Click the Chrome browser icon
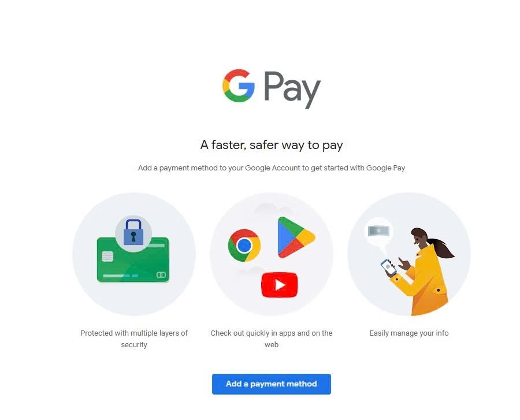 244,246
